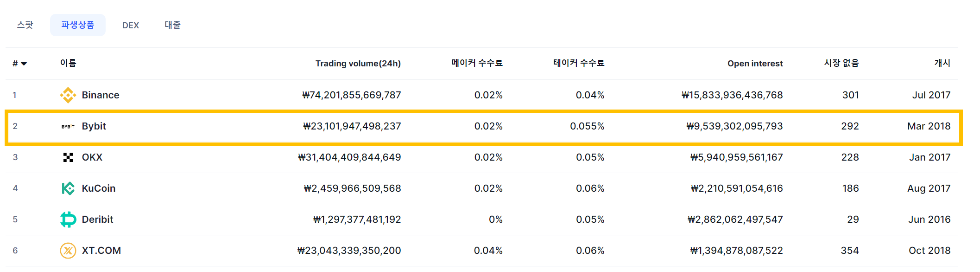
Task: Click XT.COM open interest ₩1,394,878,087,522
Action: [737, 251]
